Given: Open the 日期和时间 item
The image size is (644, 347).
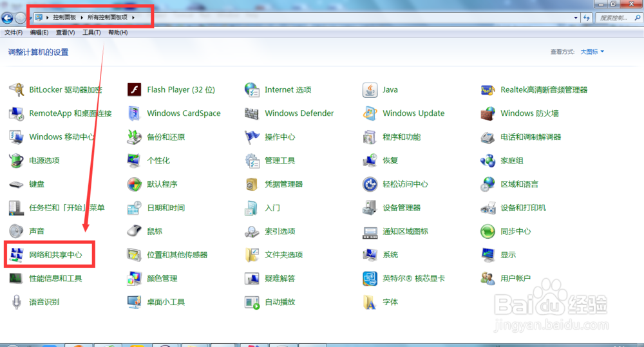Looking at the screenshot, I should [x=166, y=208].
